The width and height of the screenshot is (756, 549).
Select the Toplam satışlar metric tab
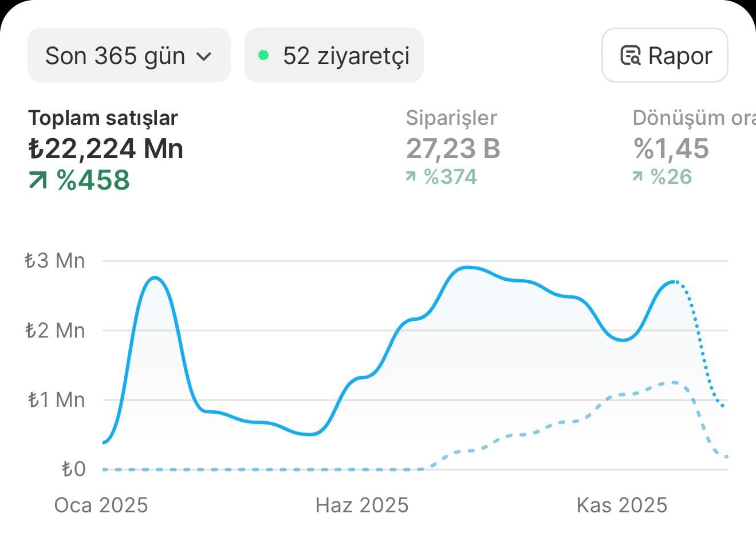click(103, 117)
